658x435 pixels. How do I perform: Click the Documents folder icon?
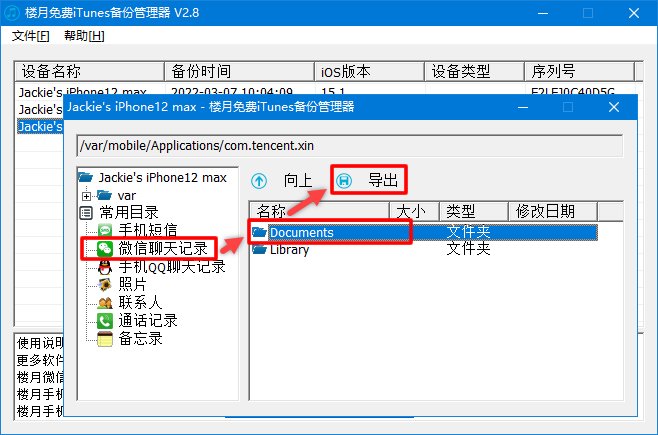(259, 232)
